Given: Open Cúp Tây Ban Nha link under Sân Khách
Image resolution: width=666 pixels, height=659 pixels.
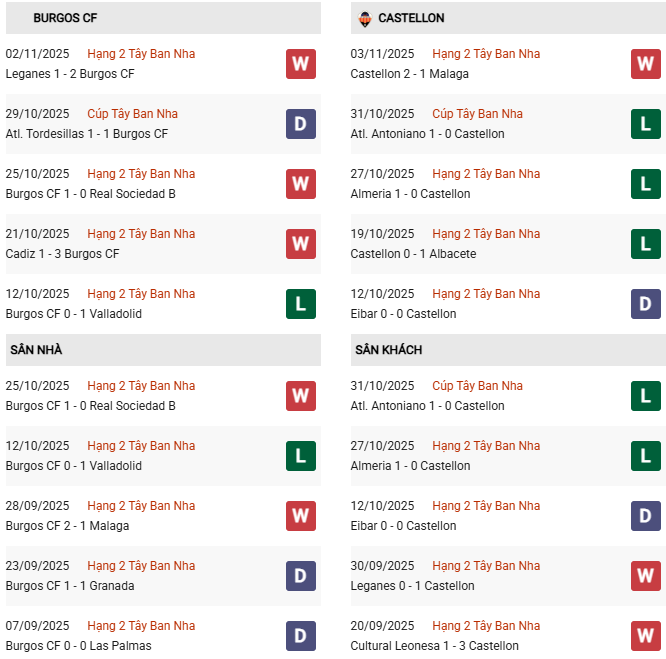Looking at the screenshot, I should 477,386.
